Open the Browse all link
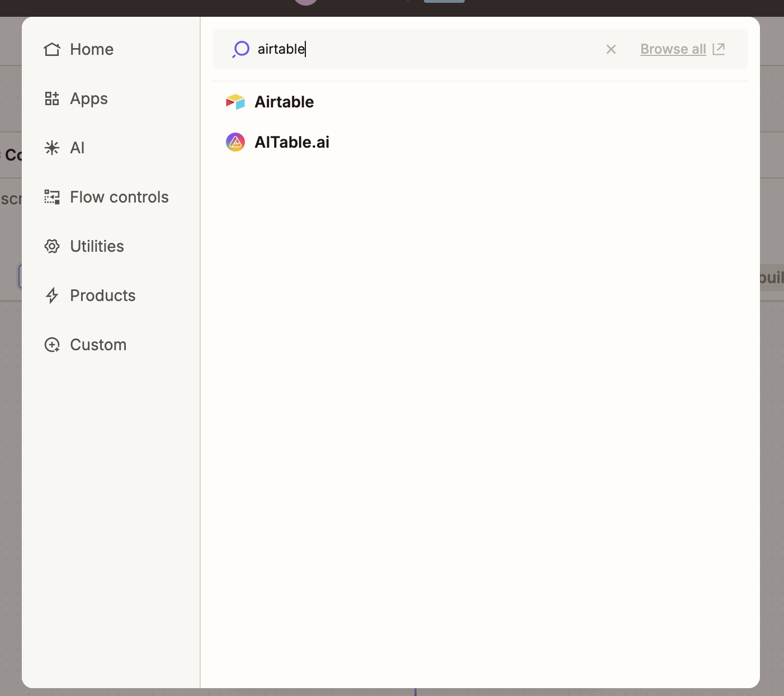 click(673, 49)
